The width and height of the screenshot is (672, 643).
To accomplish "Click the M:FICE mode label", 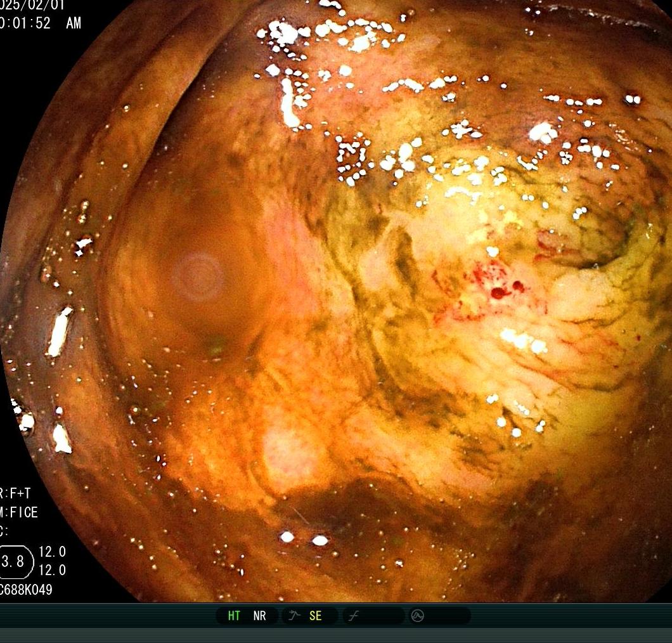I will [19, 512].
